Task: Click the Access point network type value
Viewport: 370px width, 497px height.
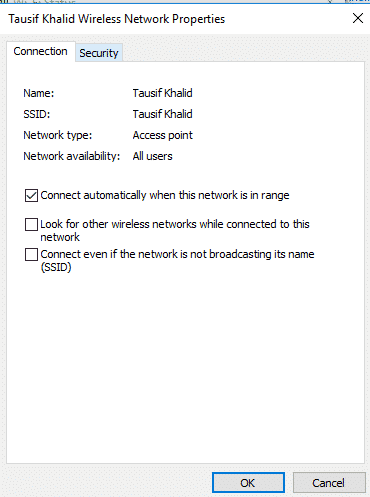Action: tap(163, 135)
